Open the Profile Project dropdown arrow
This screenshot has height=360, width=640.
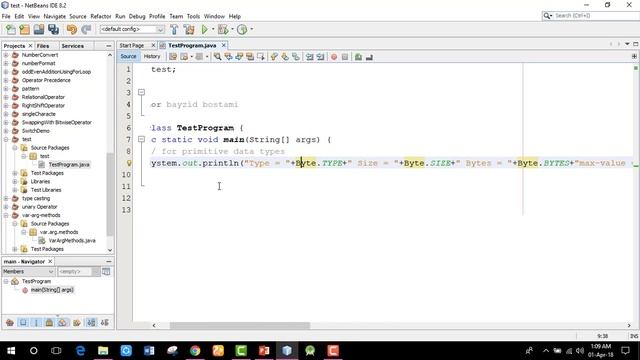[251, 29]
